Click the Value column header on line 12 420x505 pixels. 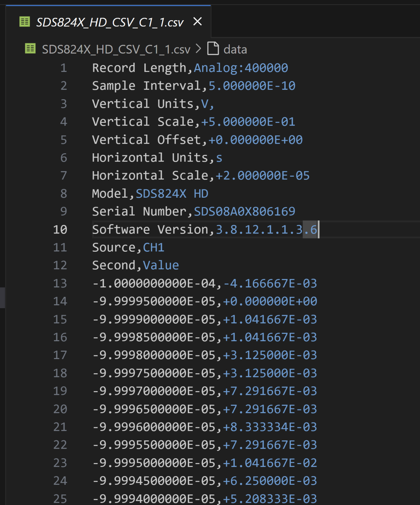click(x=161, y=265)
